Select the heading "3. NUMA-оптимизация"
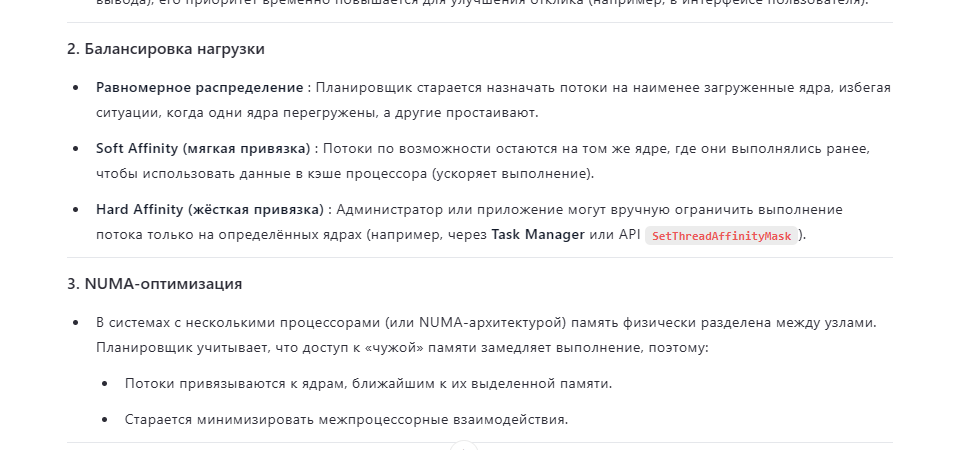 [155, 284]
